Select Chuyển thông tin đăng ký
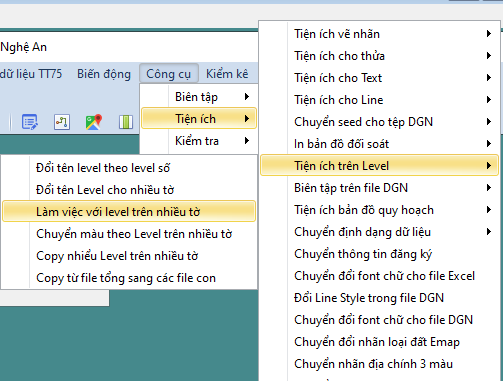 pyautogui.click(x=379, y=254)
